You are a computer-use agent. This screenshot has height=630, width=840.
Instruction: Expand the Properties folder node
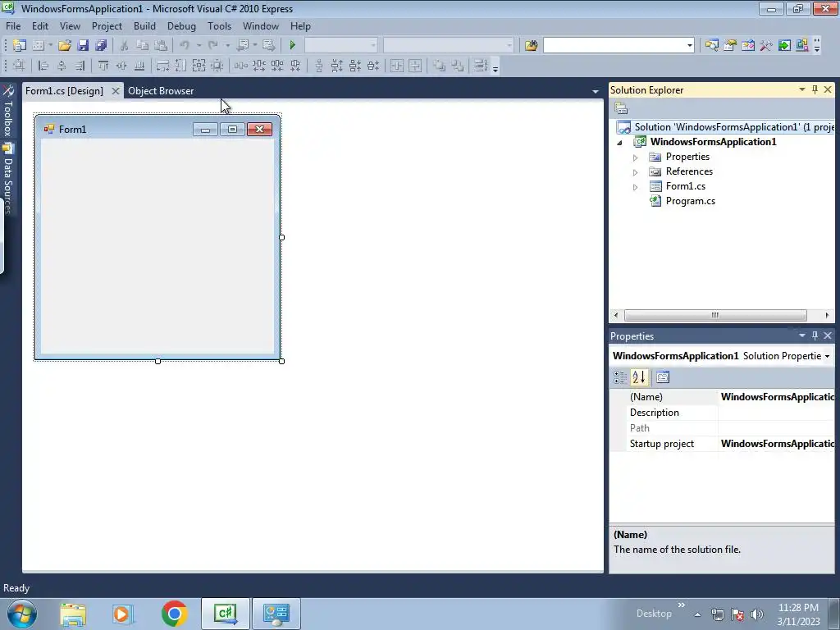[x=636, y=157]
